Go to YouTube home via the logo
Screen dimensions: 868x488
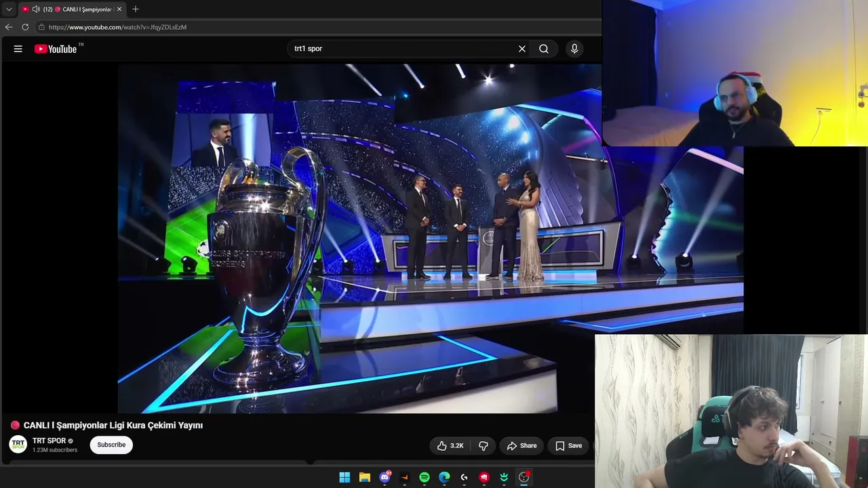tap(56, 49)
